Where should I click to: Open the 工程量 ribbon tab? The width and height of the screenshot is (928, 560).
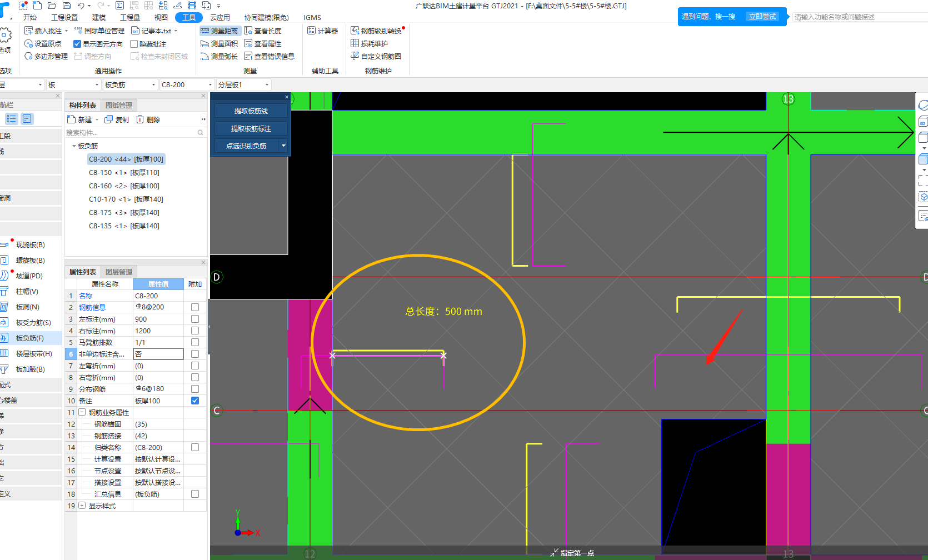[130, 17]
